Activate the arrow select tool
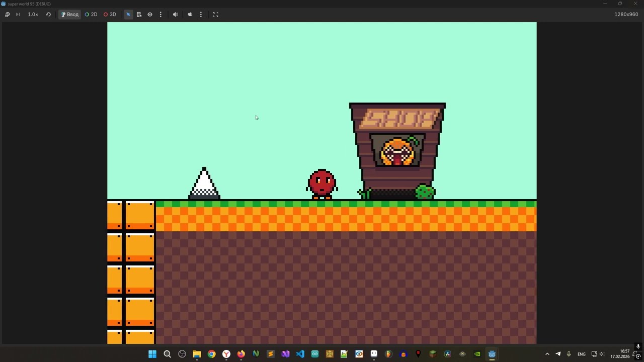This screenshot has width=644, height=362. [128, 15]
